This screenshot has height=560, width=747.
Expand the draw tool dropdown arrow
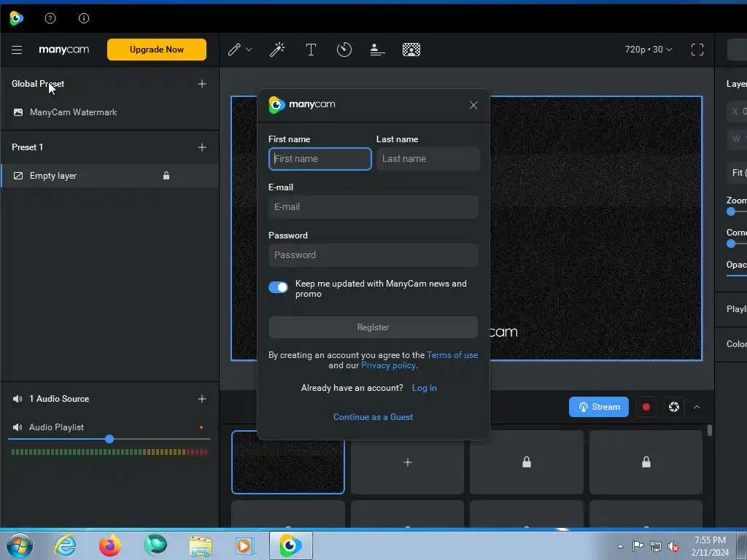click(x=249, y=50)
